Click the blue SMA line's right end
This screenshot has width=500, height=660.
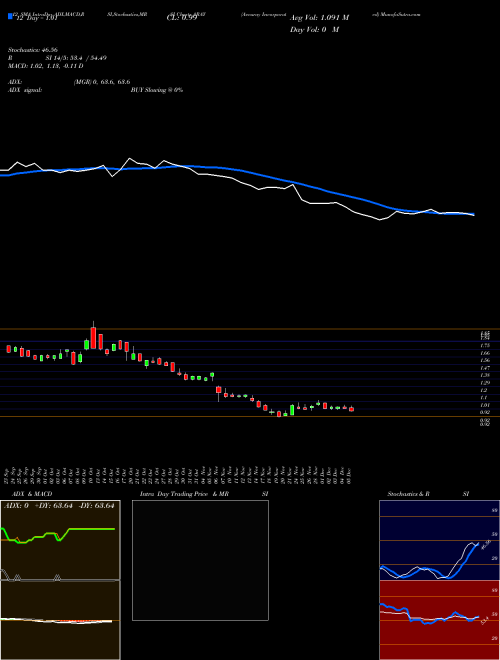click(x=473, y=214)
